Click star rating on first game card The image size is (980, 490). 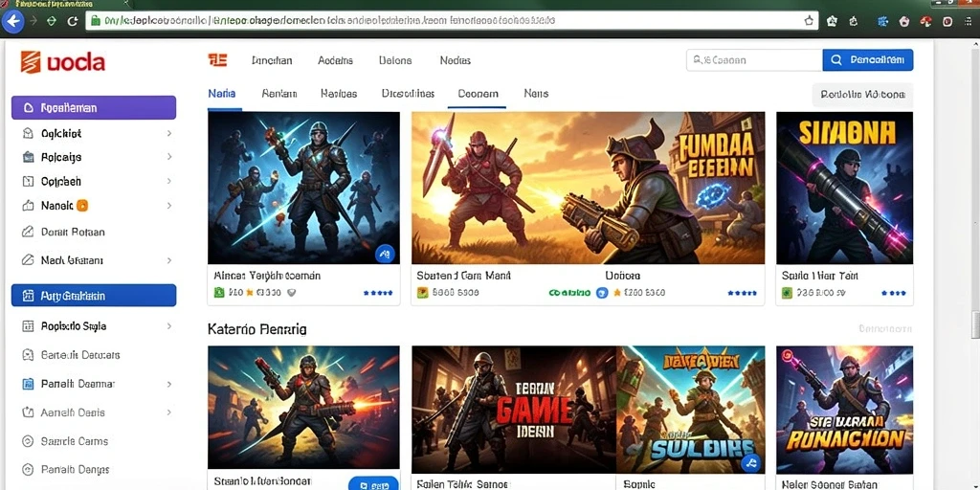pos(377,293)
